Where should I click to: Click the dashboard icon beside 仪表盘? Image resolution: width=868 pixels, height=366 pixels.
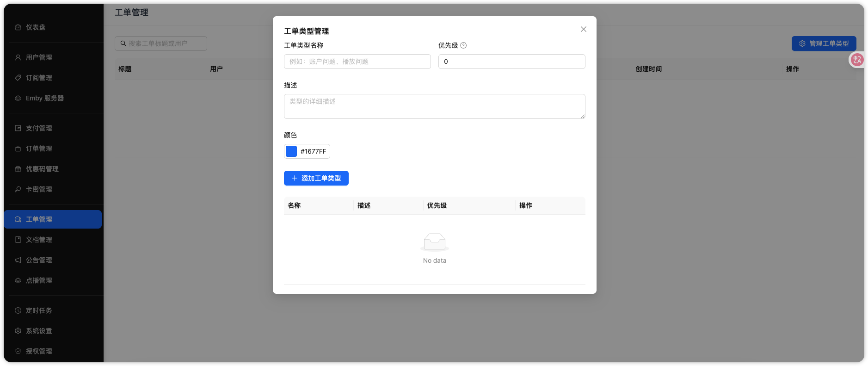[18, 27]
